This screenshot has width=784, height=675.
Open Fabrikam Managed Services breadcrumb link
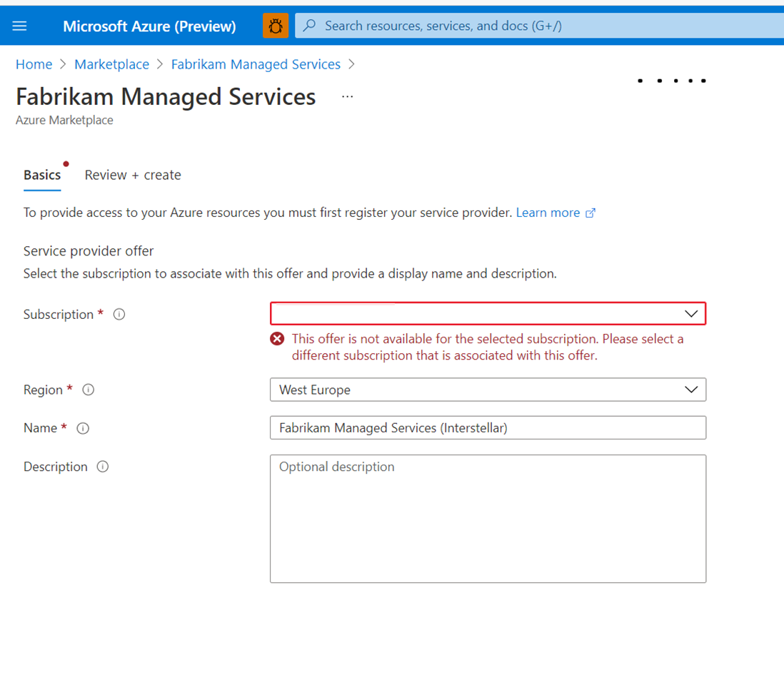tap(256, 64)
